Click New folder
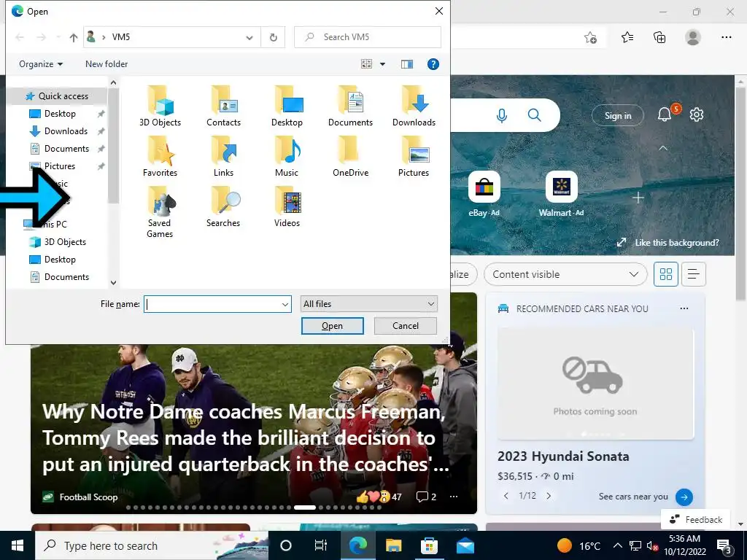The image size is (747, 560). pos(107,64)
